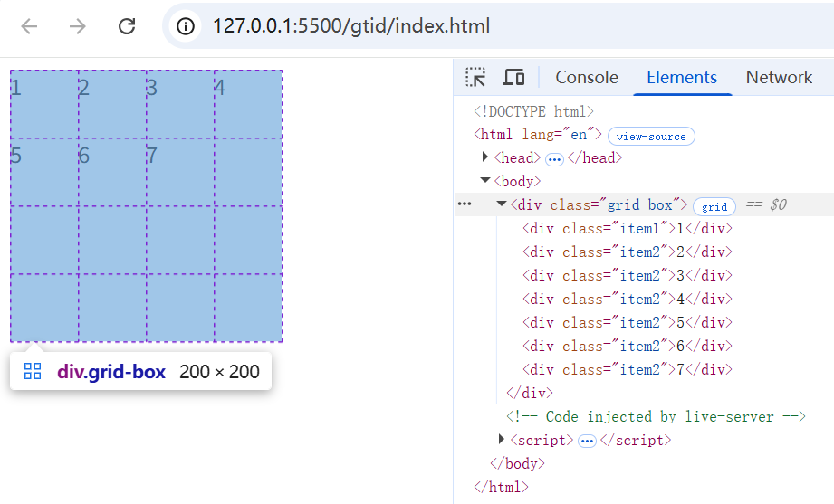Click the view-source badge

(651, 136)
